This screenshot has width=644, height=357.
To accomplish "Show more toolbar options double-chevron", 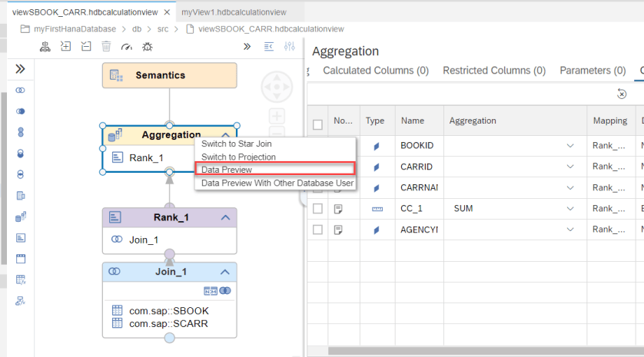I will click(247, 46).
